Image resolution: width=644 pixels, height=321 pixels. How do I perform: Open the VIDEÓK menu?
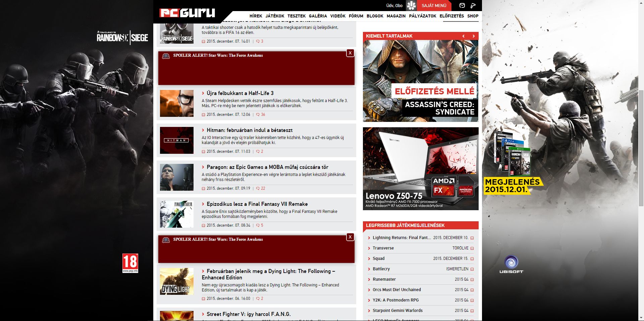pos(338,16)
